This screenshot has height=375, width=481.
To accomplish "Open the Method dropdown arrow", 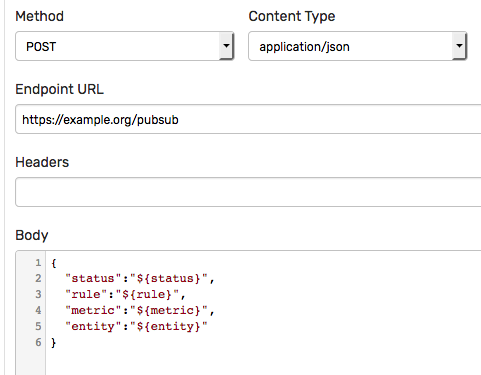I will coord(226,46).
